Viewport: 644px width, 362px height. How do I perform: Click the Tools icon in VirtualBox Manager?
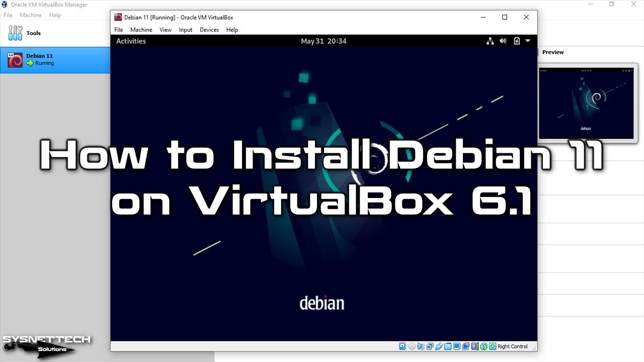(x=16, y=33)
